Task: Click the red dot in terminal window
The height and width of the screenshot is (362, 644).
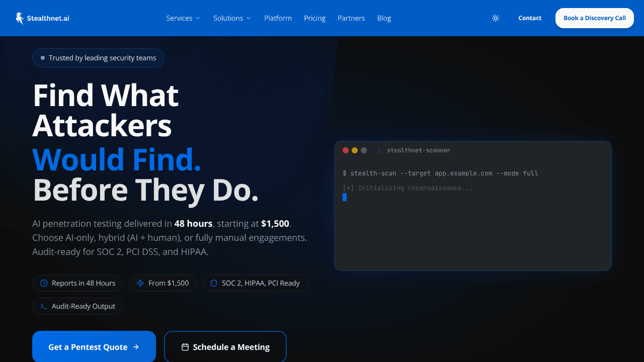Action: [346, 150]
